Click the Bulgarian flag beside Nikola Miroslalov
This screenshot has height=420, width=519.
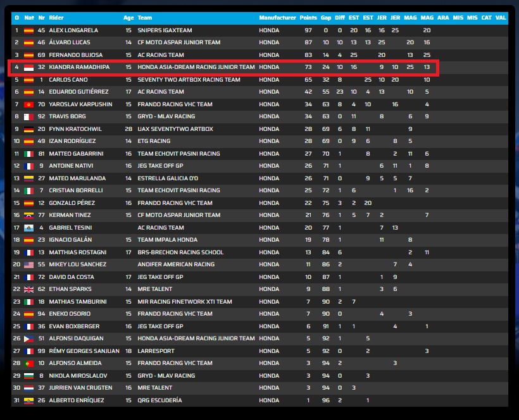coord(28,376)
